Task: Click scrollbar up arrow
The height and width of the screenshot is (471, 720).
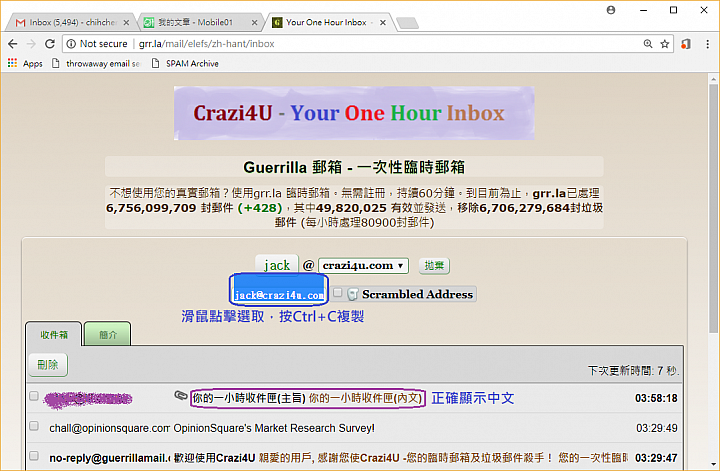Action: pyautogui.click(x=713, y=79)
